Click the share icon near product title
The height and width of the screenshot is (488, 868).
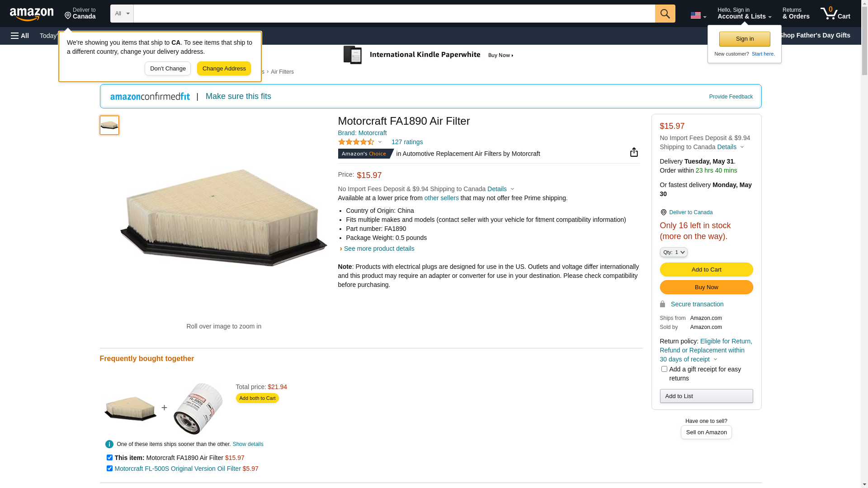634,152
